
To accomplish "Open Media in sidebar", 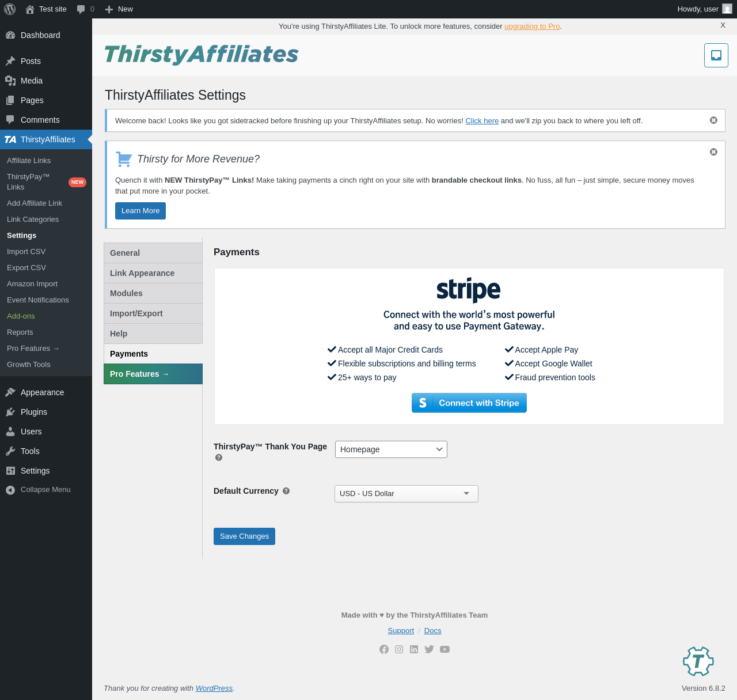I will click(x=46, y=81).
